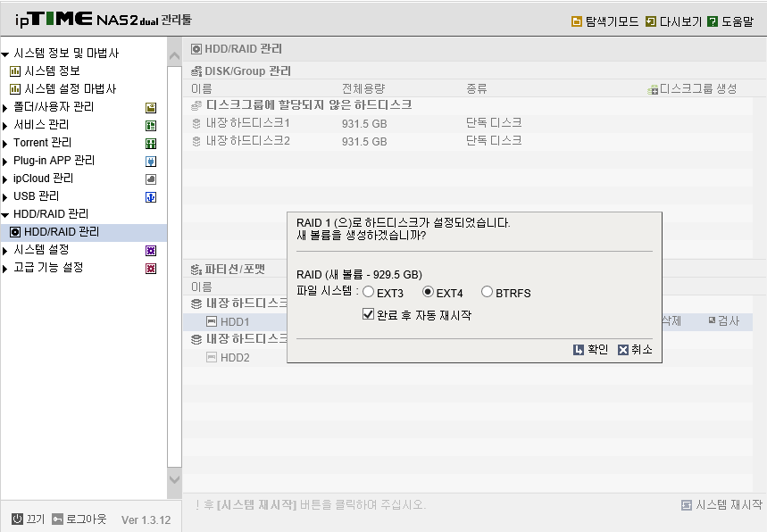Click the HDD1 drive icon
767x532 pixels.
pyautogui.click(x=212, y=321)
